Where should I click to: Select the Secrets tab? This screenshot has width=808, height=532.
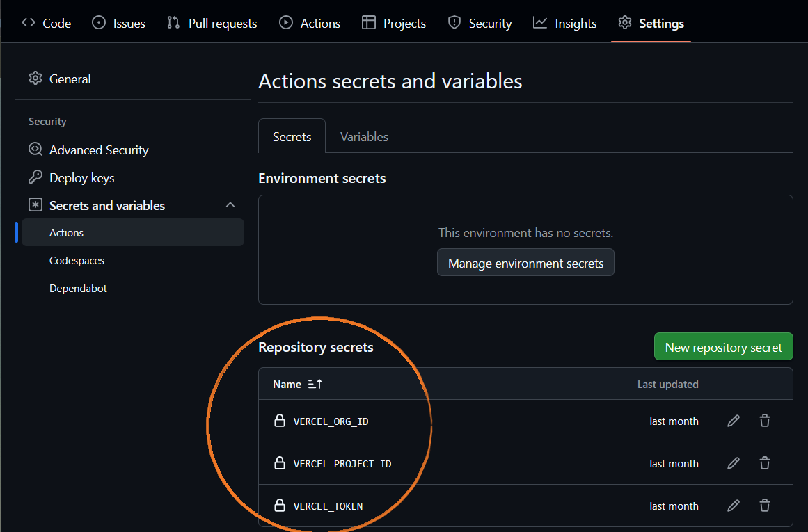pos(292,136)
